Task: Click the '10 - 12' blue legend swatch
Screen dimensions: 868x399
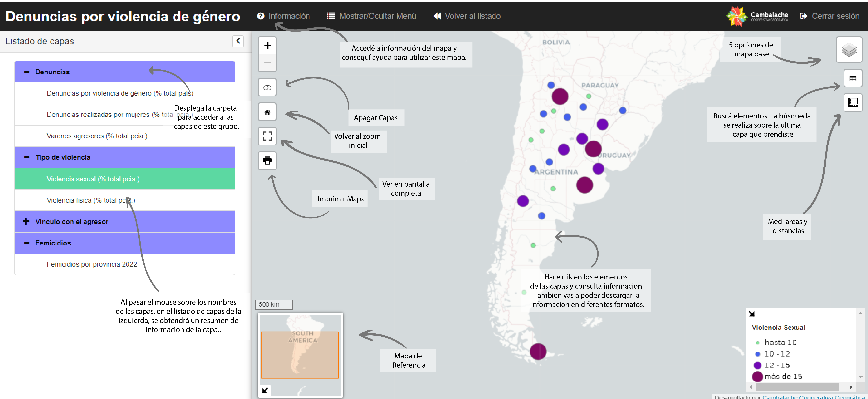Action: click(758, 354)
